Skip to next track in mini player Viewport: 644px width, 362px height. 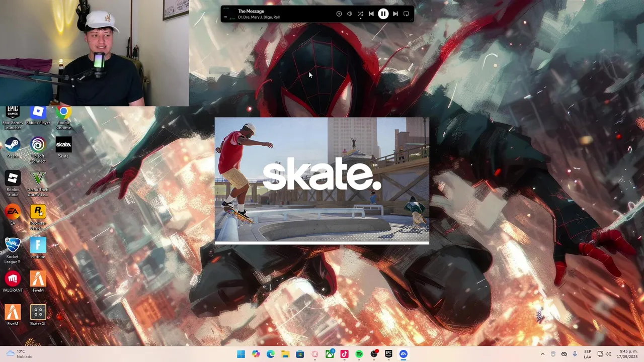click(x=395, y=14)
